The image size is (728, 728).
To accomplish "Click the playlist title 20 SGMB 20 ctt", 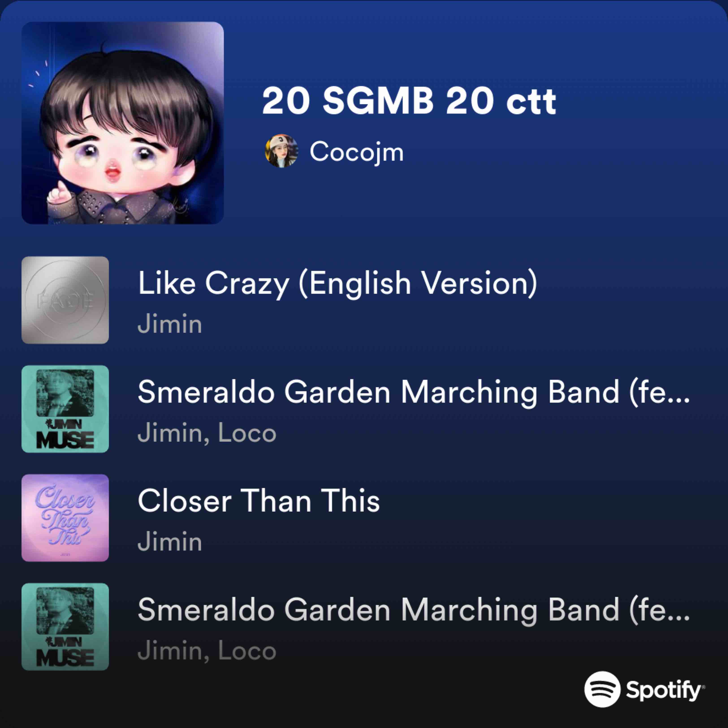I will tap(409, 101).
